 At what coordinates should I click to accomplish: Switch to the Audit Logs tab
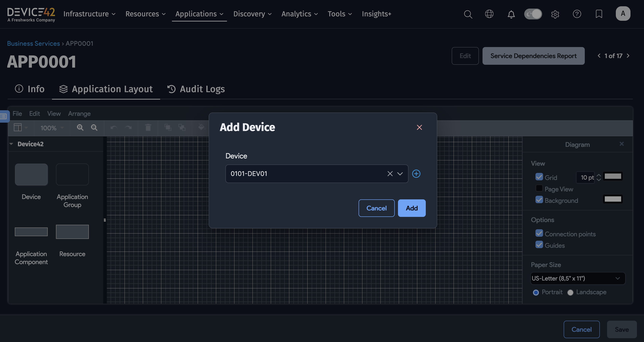coord(196,89)
